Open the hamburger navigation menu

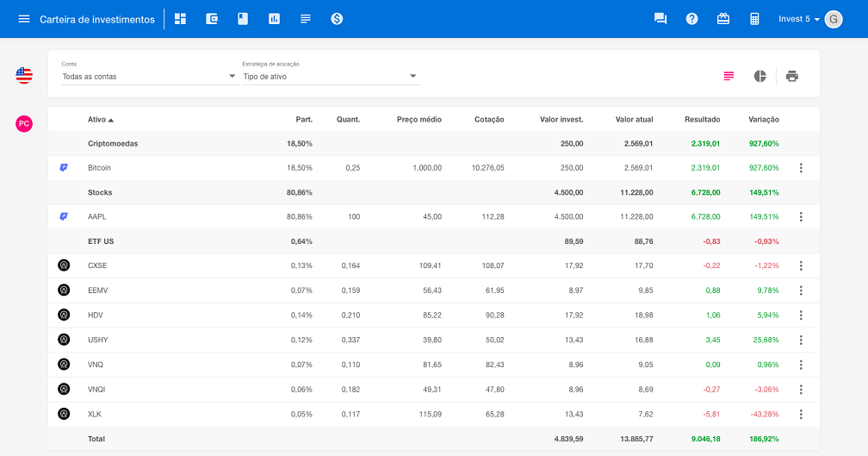[23, 19]
